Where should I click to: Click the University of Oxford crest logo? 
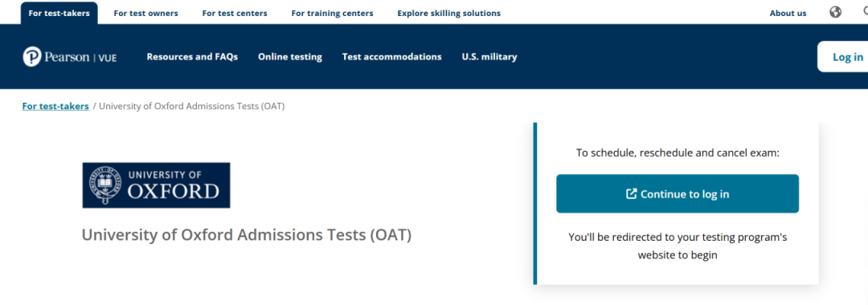156,185
